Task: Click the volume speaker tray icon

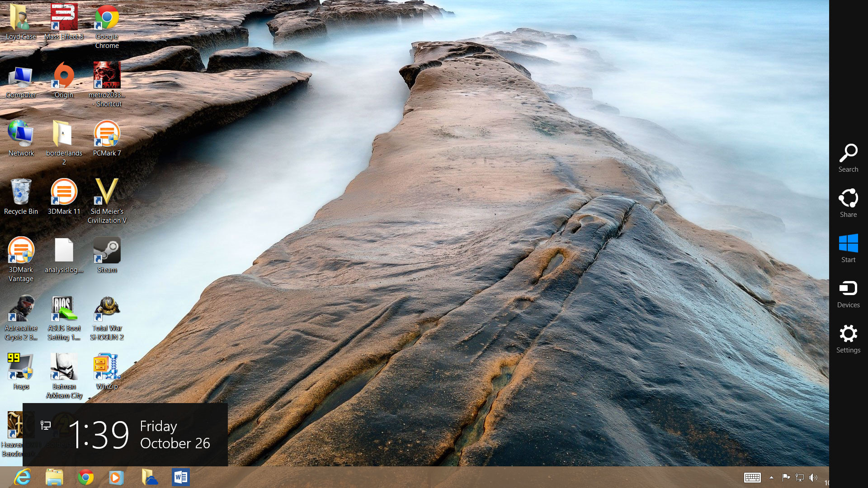Action: (813, 478)
